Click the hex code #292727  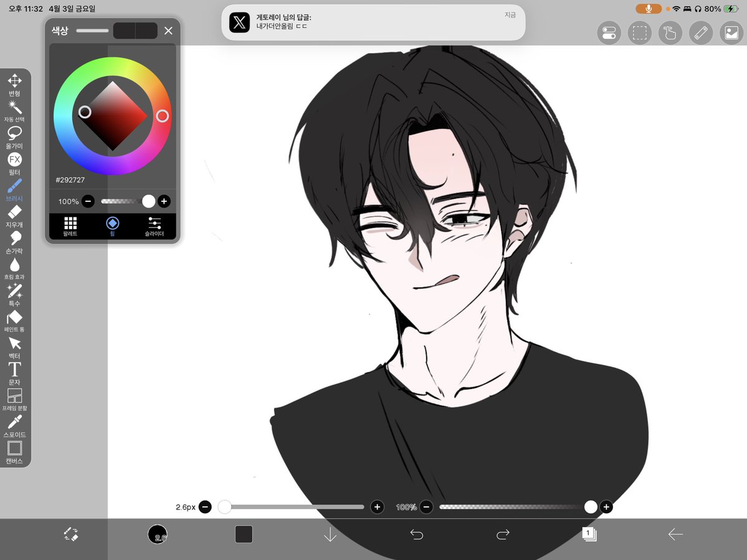coord(70,180)
